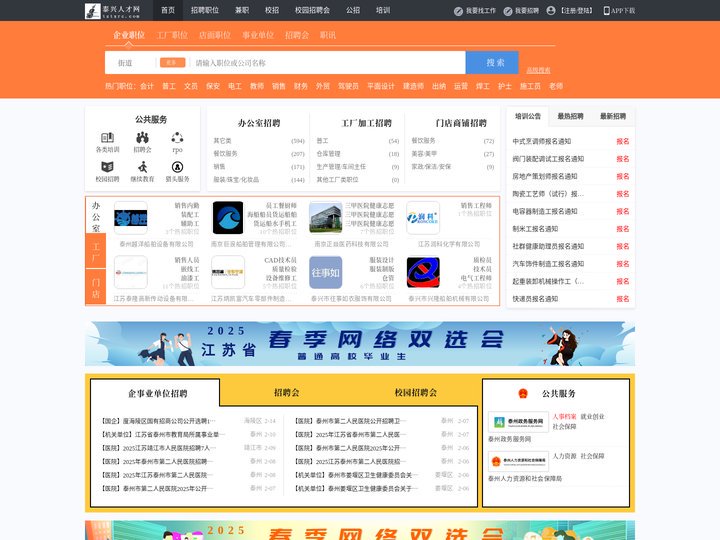The height and width of the screenshot is (540, 720).
Task: Click 泰州越洋船舶设备 company logo
Action: tap(131, 218)
